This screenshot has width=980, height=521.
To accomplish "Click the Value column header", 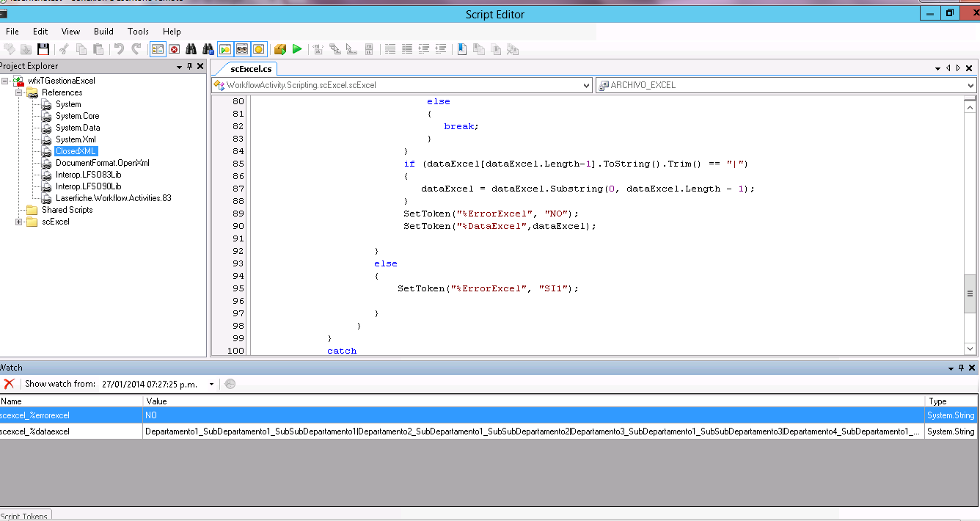I will point(157,401).
